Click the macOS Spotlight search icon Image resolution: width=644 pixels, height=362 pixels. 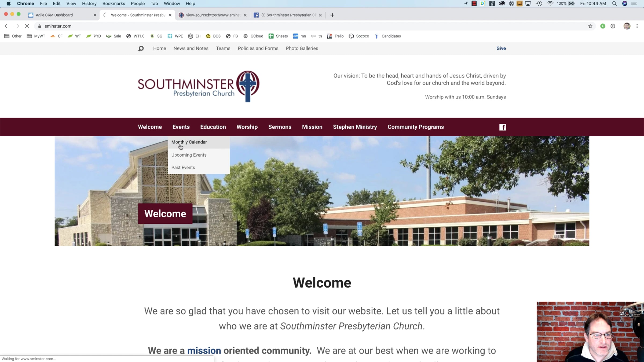coord(614,3)
